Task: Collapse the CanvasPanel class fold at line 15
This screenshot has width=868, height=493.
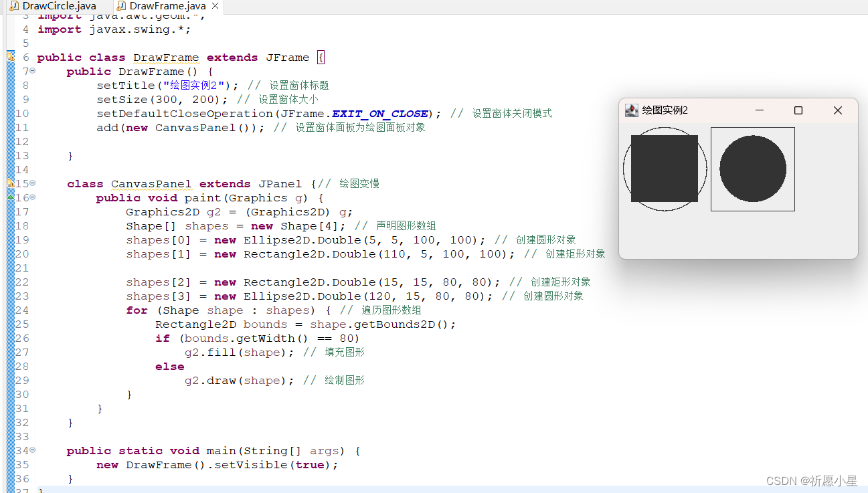Action: click(31, 183)
